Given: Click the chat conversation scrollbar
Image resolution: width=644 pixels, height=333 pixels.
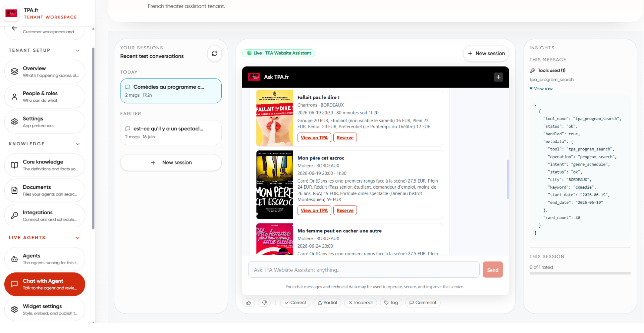Looking at the screenshot, I should click(x=508, y=180).
